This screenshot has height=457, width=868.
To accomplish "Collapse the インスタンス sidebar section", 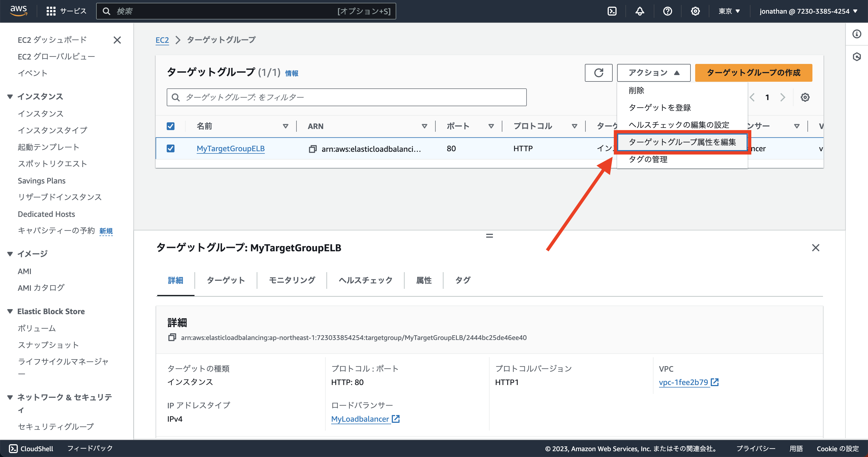I will click(x=10, y=96).
